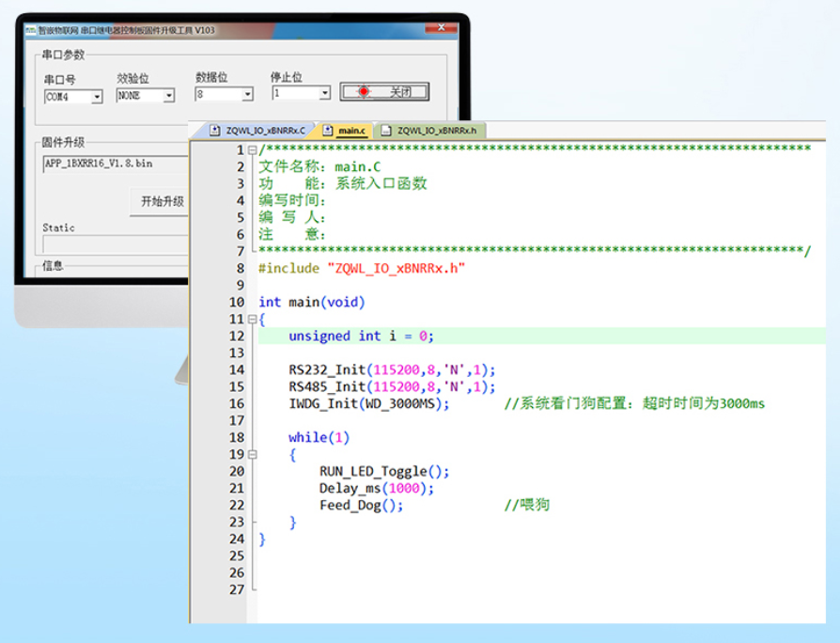Open the 停止位 dropdown showing 1

pos(324,94)
